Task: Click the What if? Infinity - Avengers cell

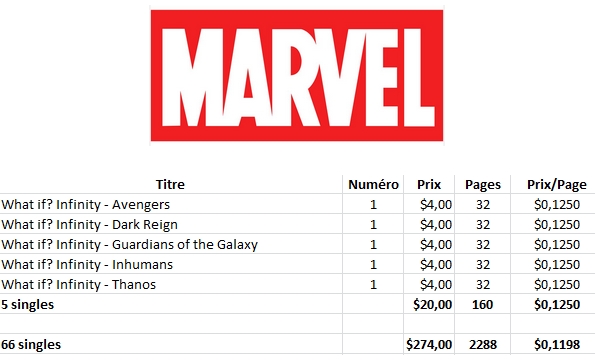Action: (171, 204)
